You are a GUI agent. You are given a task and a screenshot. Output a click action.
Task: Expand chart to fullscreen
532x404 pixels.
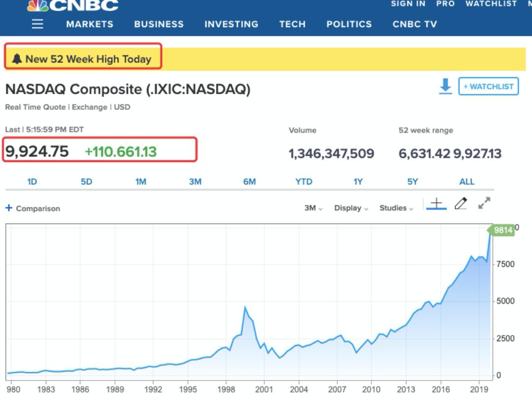[x=485, y=203]
